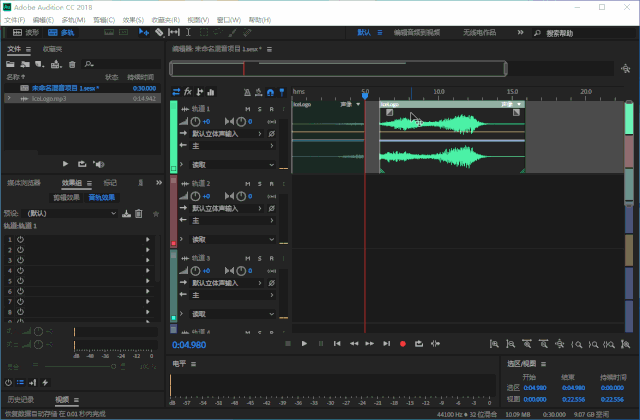Click the Record button in transport
This screenshot has width=640, height=420.
[x=403, y=344]
